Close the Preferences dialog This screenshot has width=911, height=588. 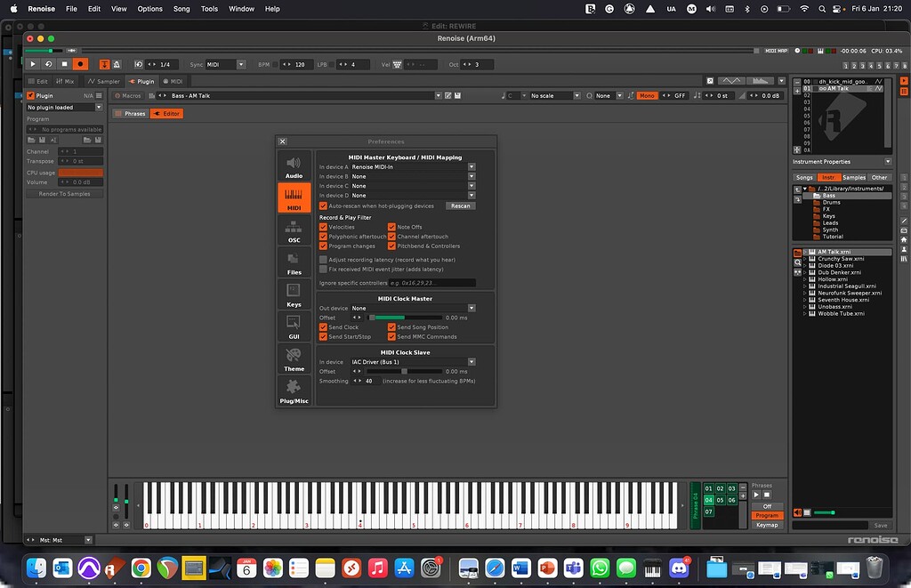[x=282, y=141]
